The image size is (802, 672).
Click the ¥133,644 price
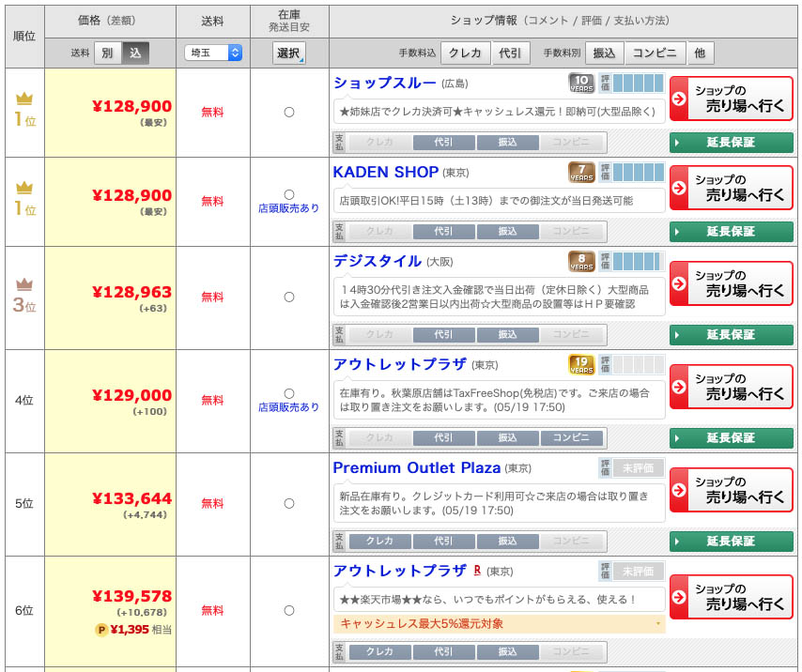(x=132, y=498)
